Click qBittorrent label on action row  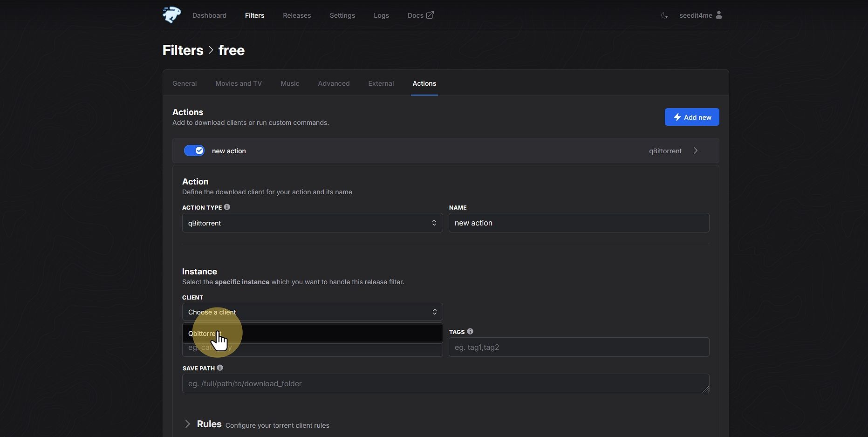click(x=665, y=151)
